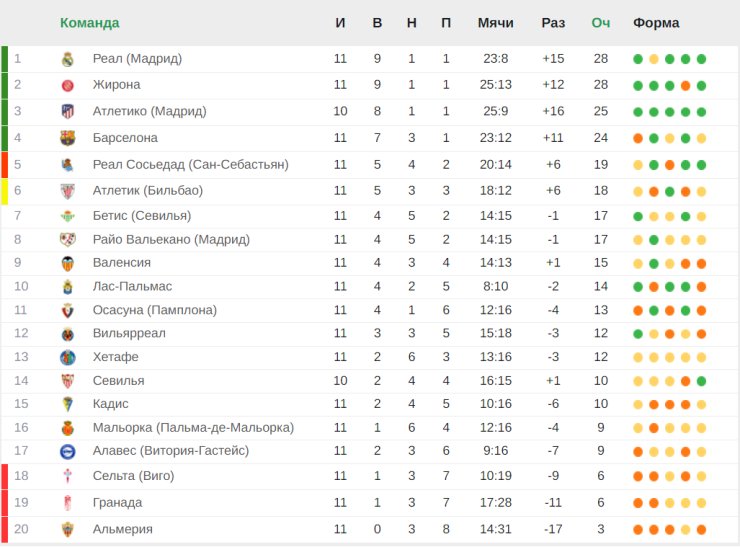Screen dimensions: 740x547
Task: Click Girona's orange loss form dot
Action: (686, 85)
